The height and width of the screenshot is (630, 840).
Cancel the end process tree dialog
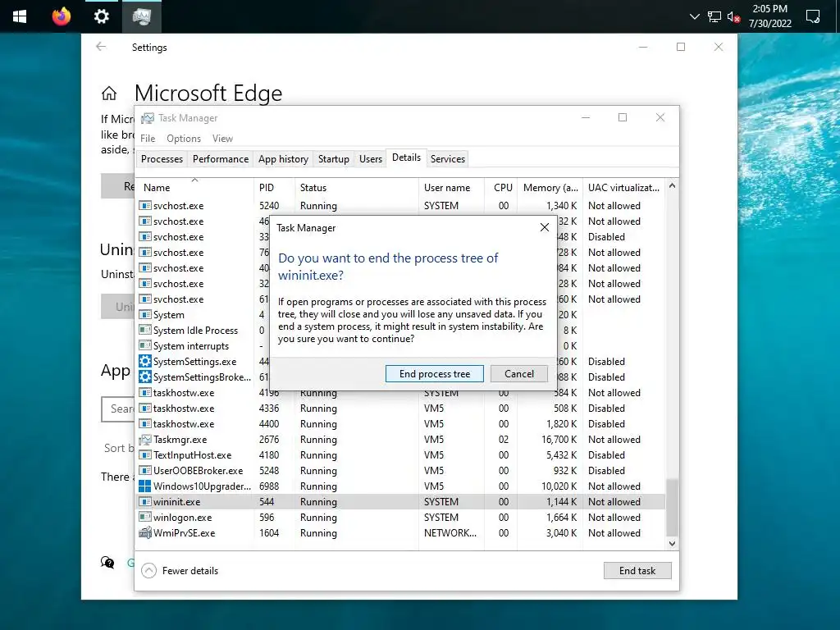[x=518, y=374]
